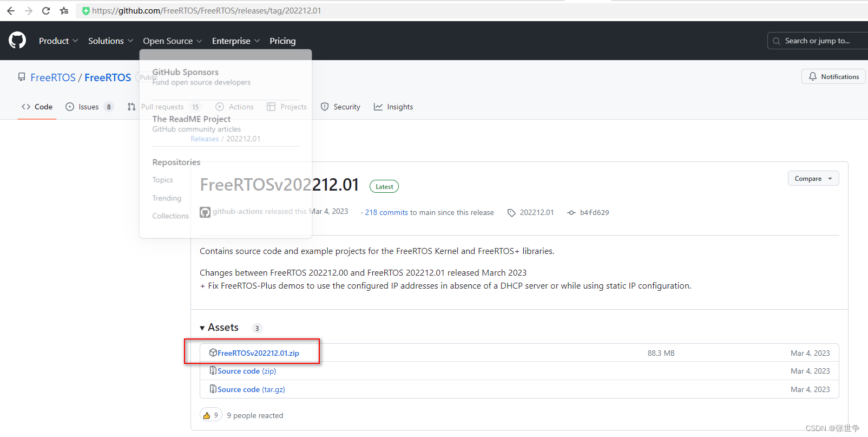The height and width of the screenshot is (437, 868).
Task: Switch to the Issues tab
Action: [89, 107]
